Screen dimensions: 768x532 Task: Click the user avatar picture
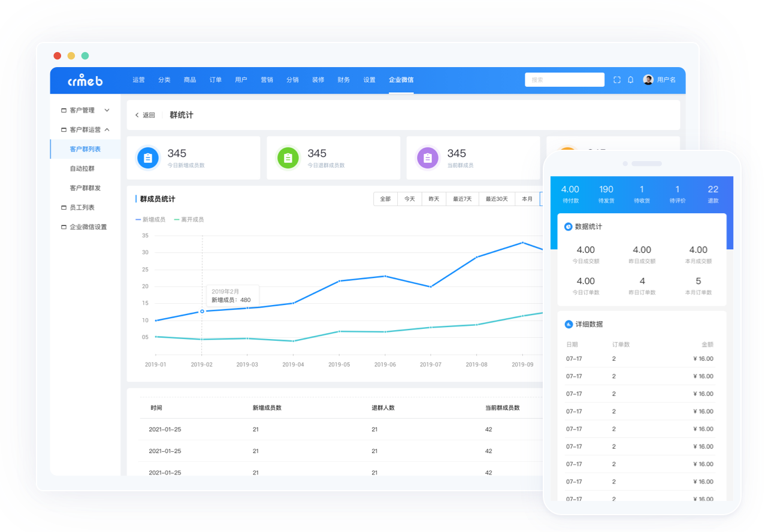point(648,80)
